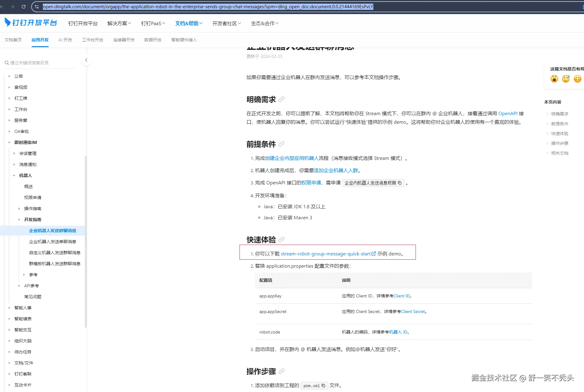Click the external-link icon on the demo link
This screenshot has width=584, height=392.
coord(373,254)
